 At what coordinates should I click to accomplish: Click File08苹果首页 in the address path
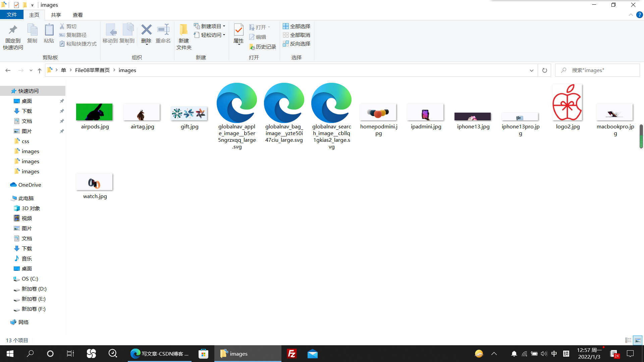click(x=92, y=70)
